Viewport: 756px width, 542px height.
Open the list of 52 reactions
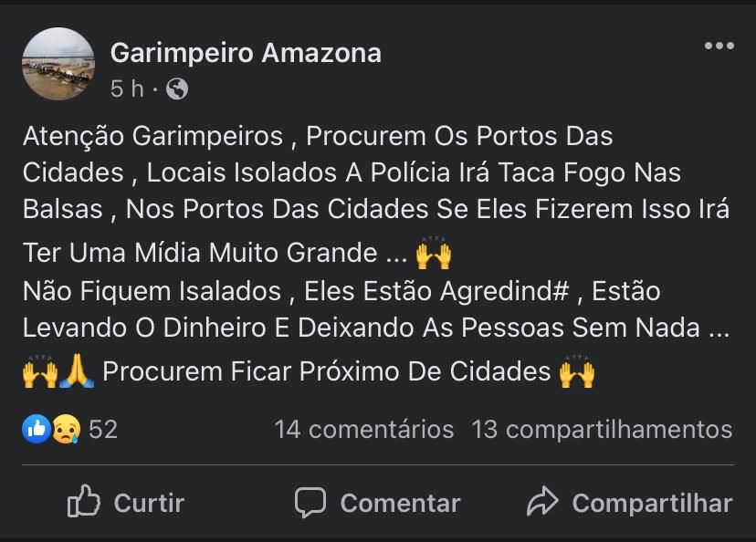click(103, 429)
